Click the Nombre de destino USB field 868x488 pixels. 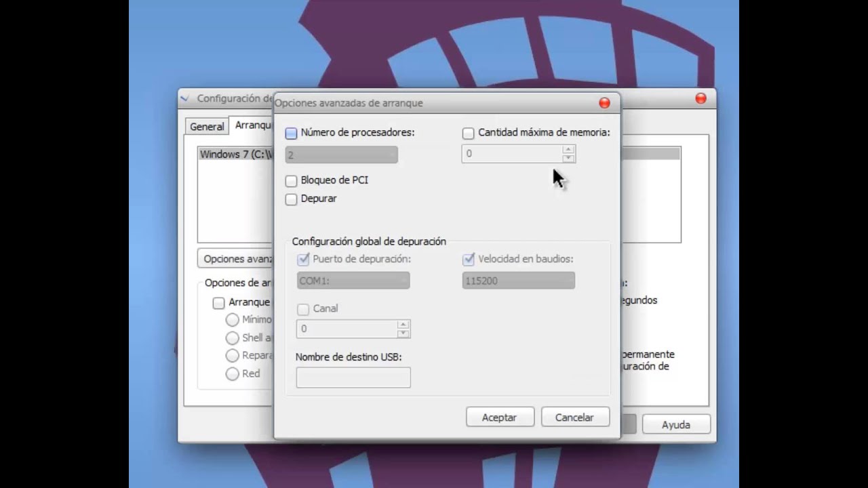[x=353, y=378]
